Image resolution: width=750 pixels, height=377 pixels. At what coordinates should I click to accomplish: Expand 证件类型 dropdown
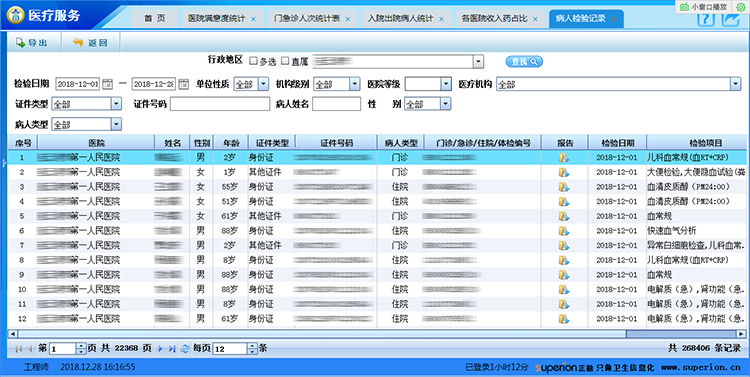click(x=116, y=104)
